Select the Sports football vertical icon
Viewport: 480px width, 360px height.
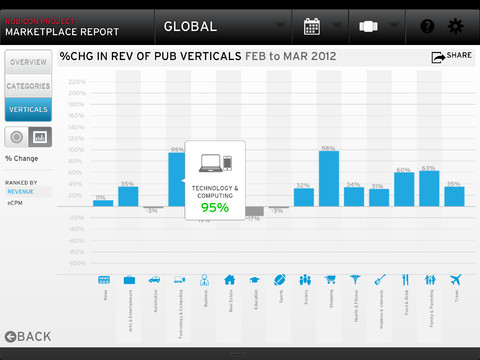tap(280, 280)
